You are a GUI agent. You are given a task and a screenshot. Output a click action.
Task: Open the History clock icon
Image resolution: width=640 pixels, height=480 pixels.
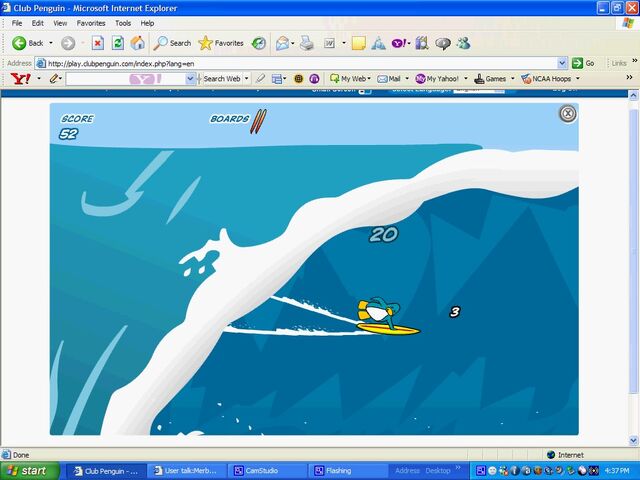tap(258, 43)
